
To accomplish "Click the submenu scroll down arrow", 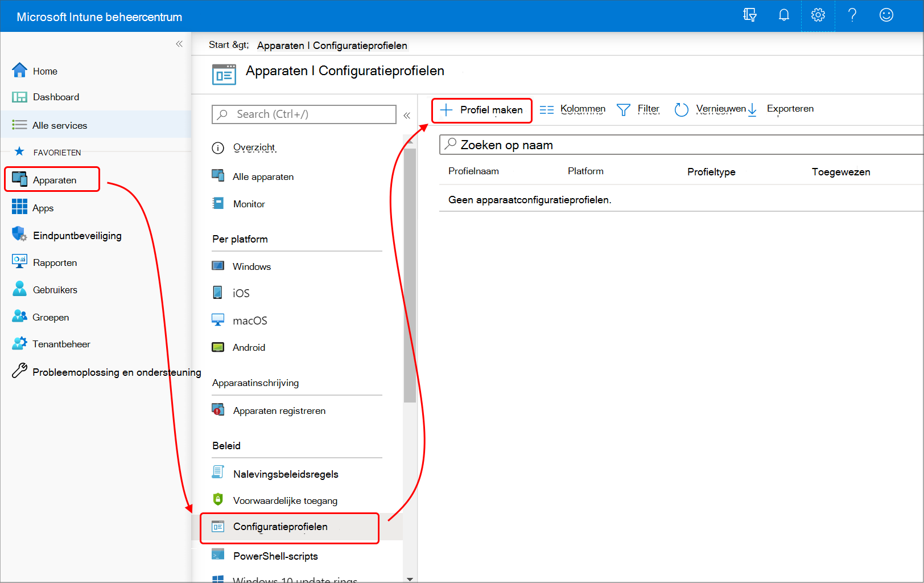I will 410,578.
